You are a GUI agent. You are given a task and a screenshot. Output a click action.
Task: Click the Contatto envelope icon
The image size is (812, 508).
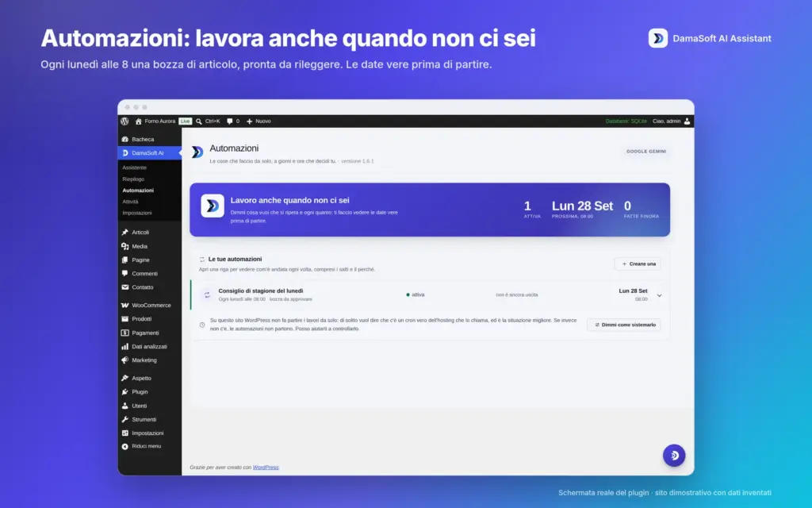[x=124, y=287]
